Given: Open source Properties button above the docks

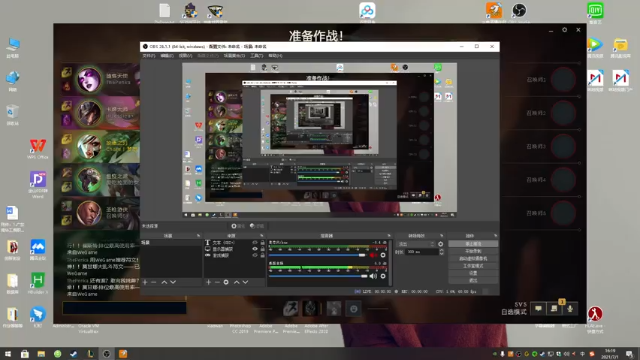Looking at the screenshot, I should [x=238, y=226].
